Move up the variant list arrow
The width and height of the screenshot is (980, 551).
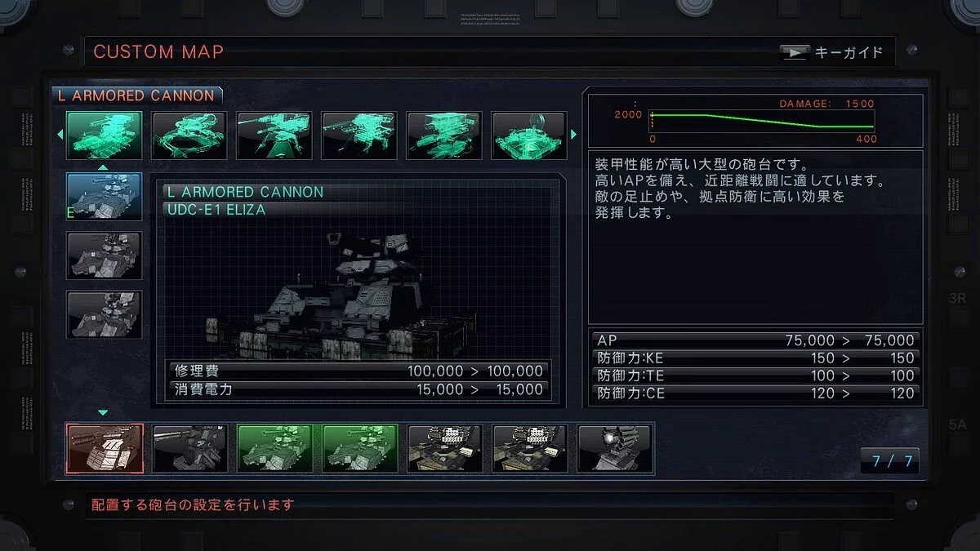coord(103,167)
